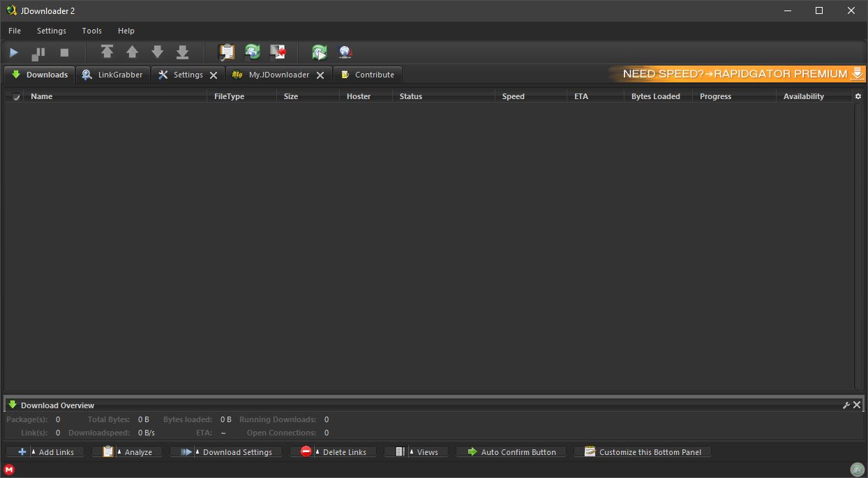
Task: Sort by the Speed column
Action: click(531, 96)
